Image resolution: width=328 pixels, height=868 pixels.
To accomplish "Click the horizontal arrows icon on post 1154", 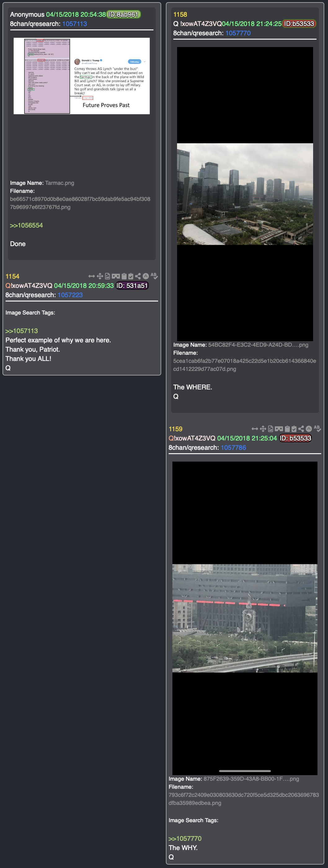I will click(91, 276).
